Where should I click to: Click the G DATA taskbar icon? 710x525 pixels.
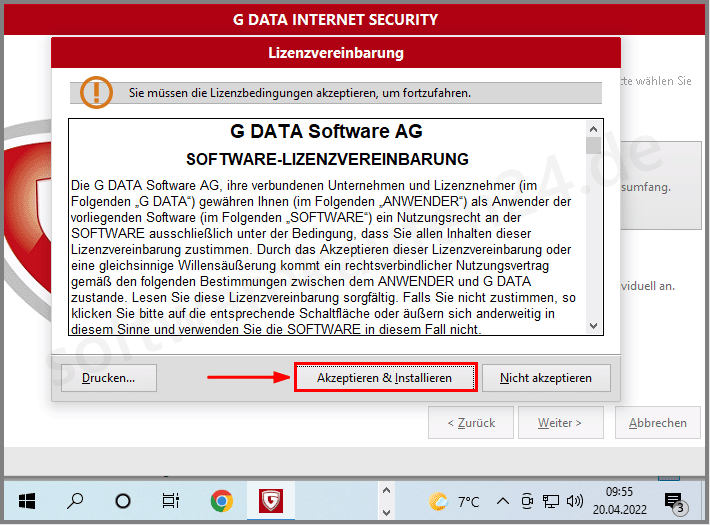pyautogui.click(x=270, y=500)
